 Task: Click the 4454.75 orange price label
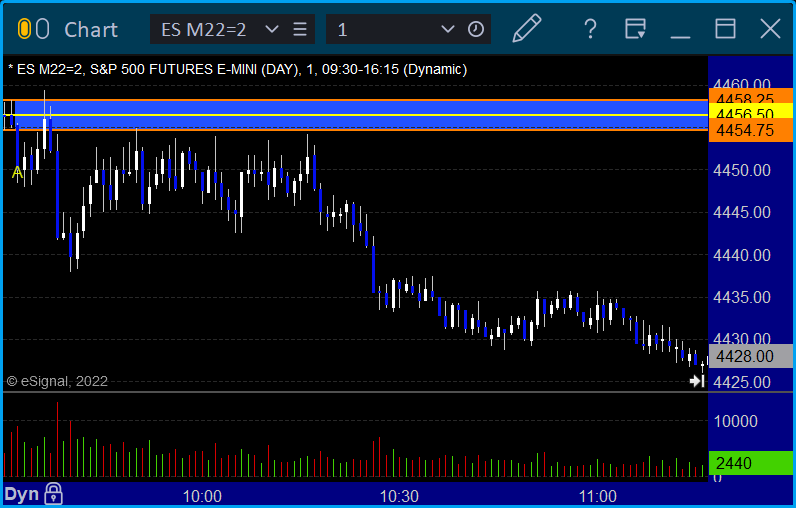pyautogui.click(x=750, y=130)
